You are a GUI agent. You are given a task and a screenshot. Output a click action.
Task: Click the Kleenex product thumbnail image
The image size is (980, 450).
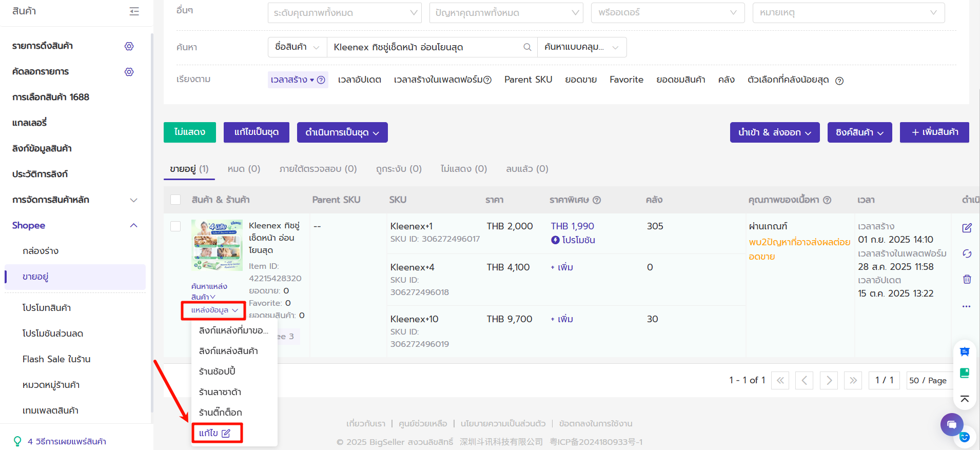point(217,245)
